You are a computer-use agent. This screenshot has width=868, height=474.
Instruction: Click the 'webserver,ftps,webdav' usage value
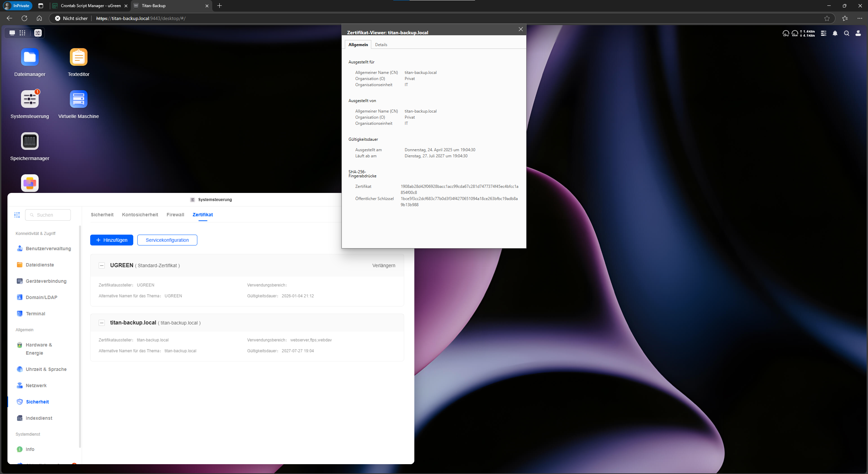click(311, 340)
